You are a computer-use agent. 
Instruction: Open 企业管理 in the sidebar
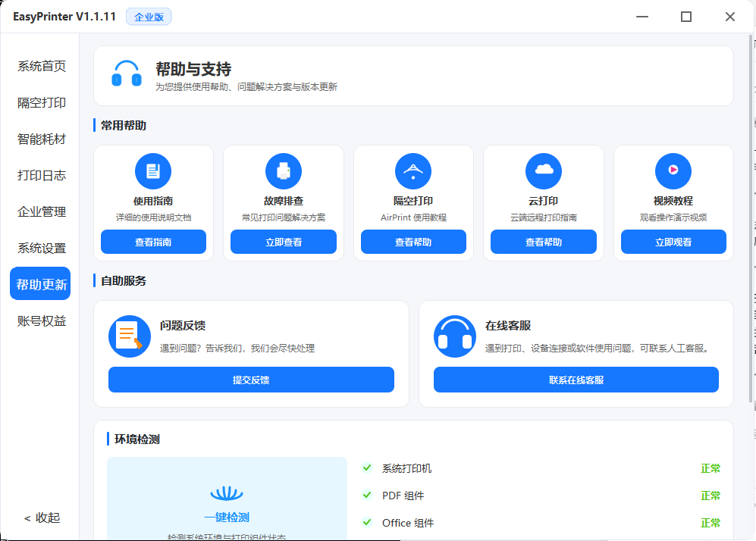(x=42, y=211)
